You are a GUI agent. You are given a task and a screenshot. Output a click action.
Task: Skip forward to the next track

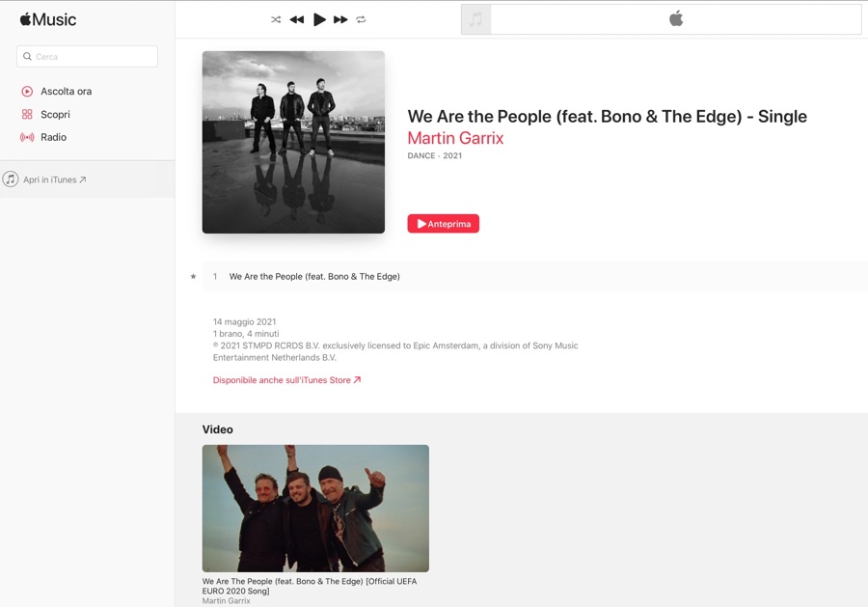[x=340, y=19]
